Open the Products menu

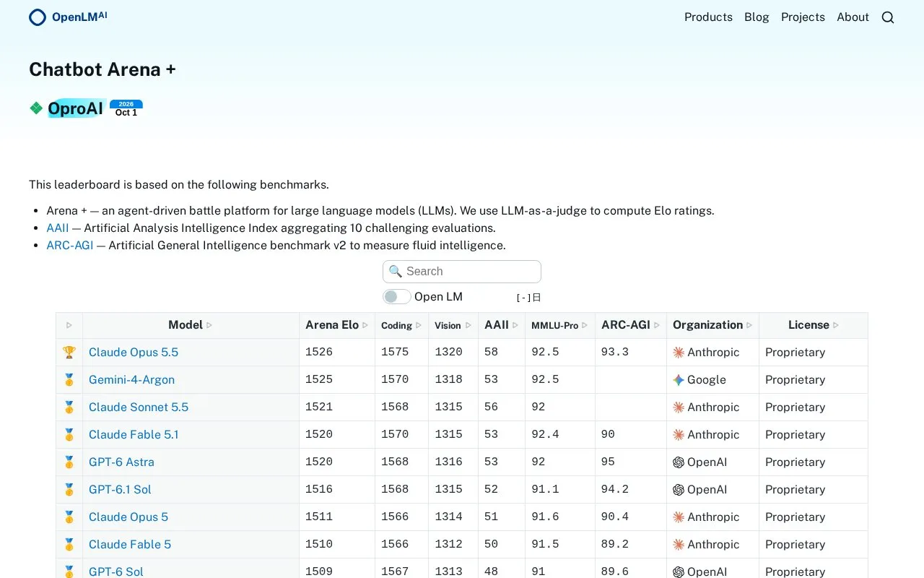708,17
